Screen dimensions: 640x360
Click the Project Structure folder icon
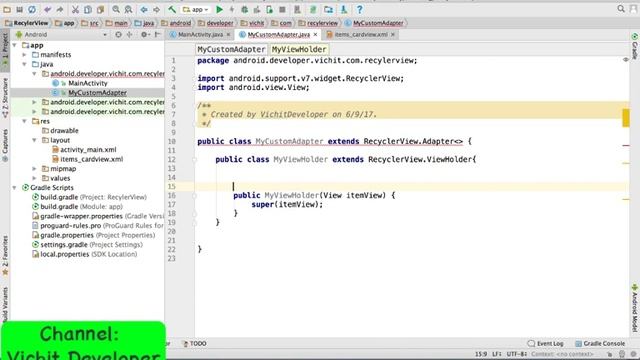pos(328,9)
